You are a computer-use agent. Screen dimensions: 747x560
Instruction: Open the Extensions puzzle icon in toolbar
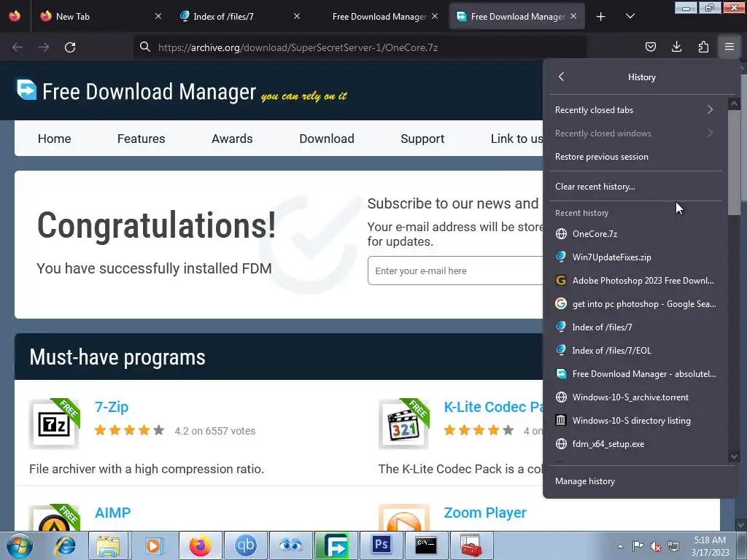tap(703, 47)
